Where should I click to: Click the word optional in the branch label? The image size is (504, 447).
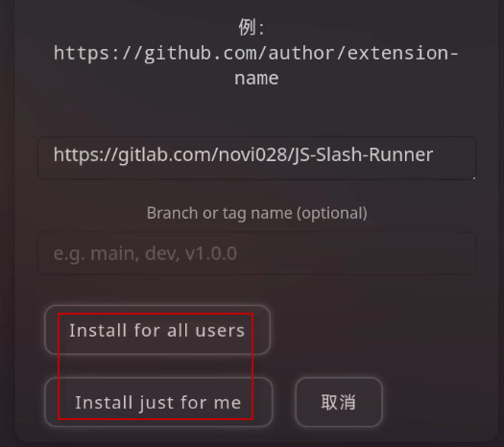(332, 213)
